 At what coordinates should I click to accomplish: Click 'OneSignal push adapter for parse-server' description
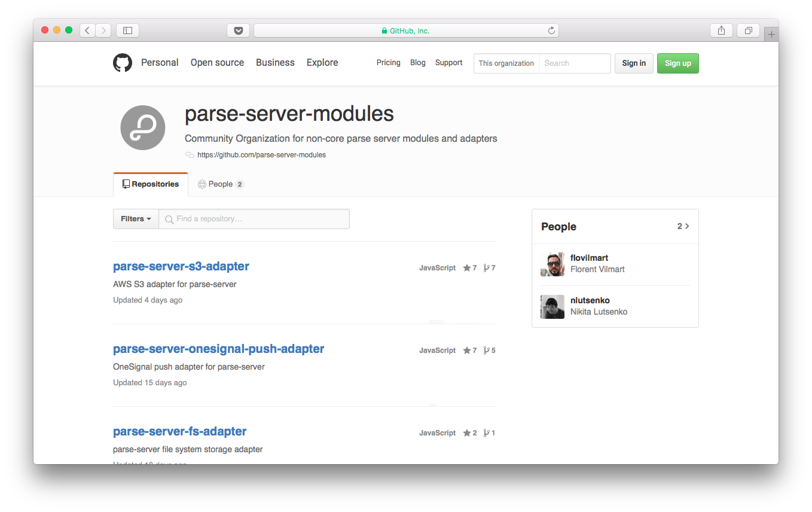coord(189,367)
